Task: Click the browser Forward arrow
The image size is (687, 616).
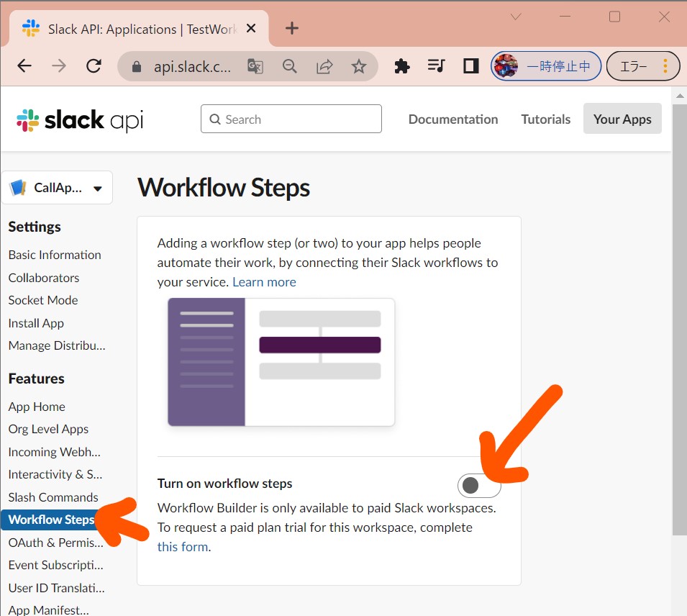Action: tap(59, 66)
